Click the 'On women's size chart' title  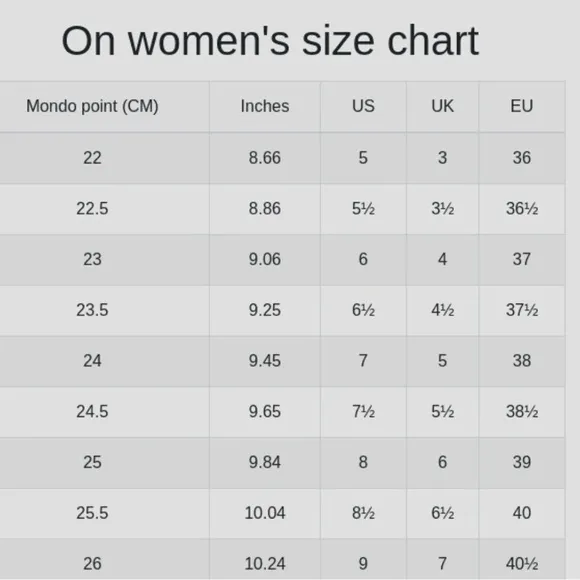270,41
